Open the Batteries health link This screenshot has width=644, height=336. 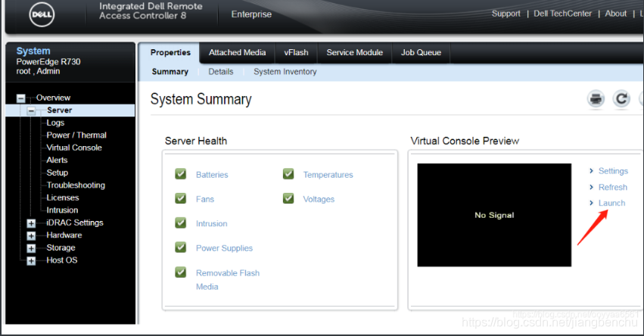pos(212,175)
